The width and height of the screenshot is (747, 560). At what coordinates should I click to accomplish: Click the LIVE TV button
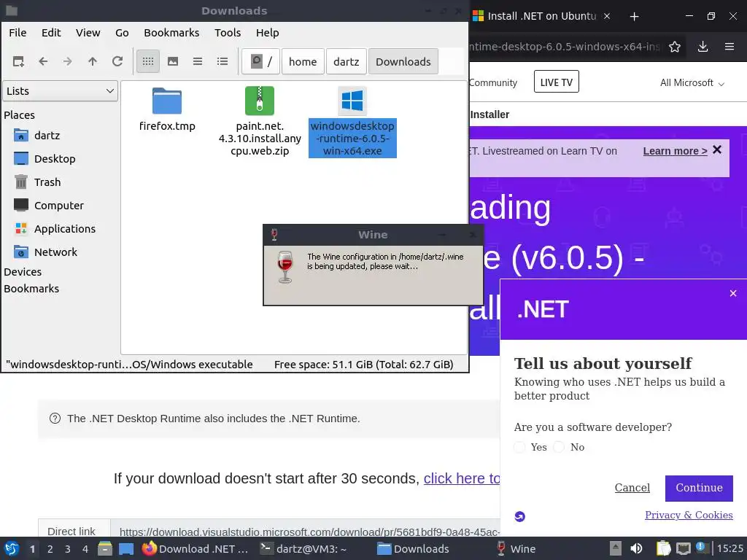point(557,82)
